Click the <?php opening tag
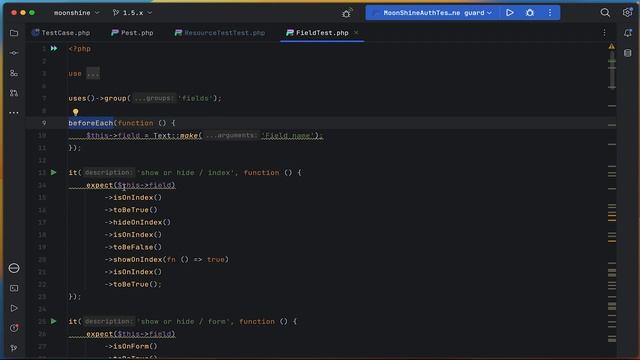Image resolution: width=640 pixels, height=360 pixels. point(80,49)
